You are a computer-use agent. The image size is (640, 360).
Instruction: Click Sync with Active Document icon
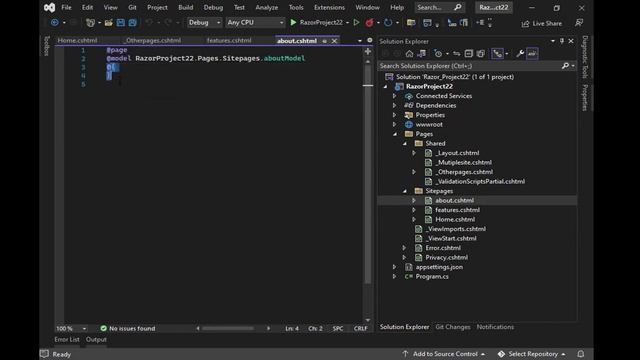click(456, 53)
